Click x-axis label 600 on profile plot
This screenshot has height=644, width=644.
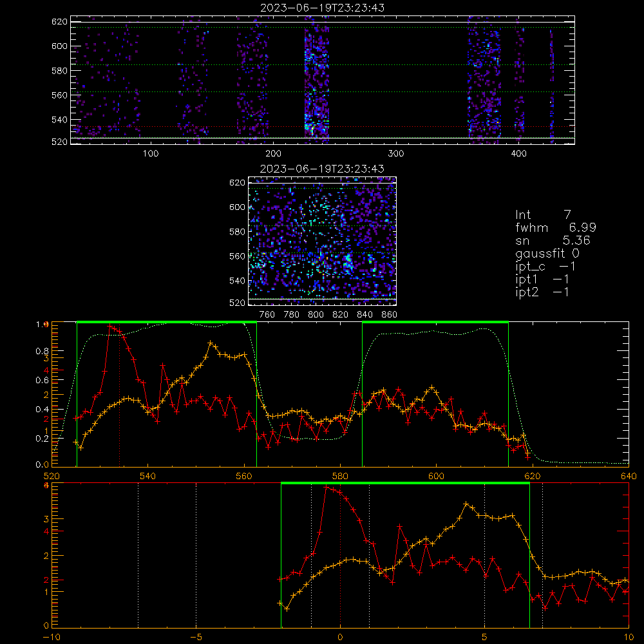436,476
